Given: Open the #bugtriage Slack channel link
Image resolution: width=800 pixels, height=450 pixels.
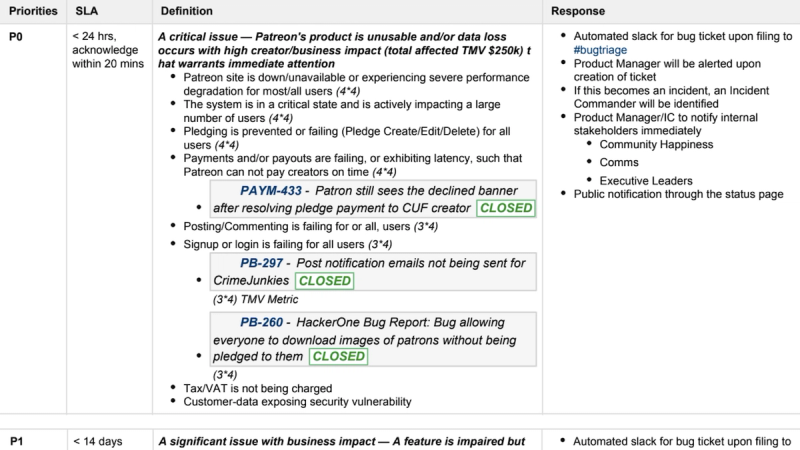Looking at the screenshot, I should 600,50.
